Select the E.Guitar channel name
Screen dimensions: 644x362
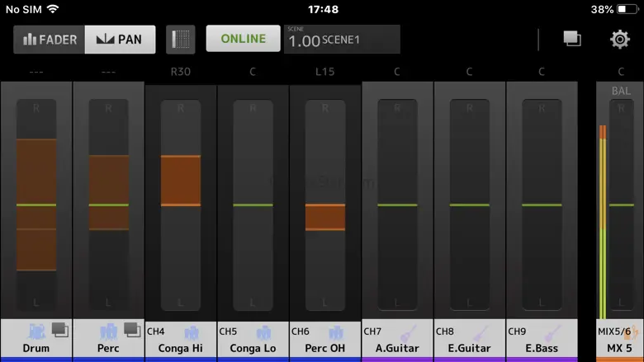[x=469, y=348]
